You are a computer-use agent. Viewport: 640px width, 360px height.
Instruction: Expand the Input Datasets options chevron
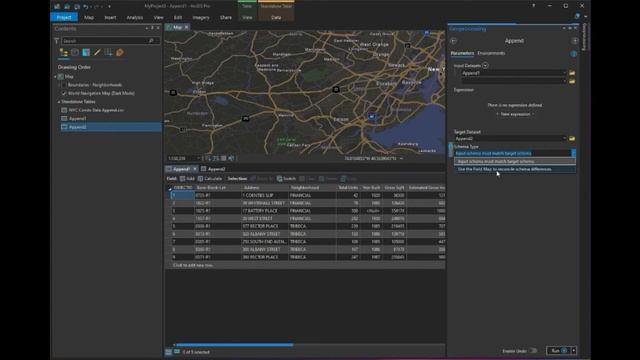coord(485,65)
